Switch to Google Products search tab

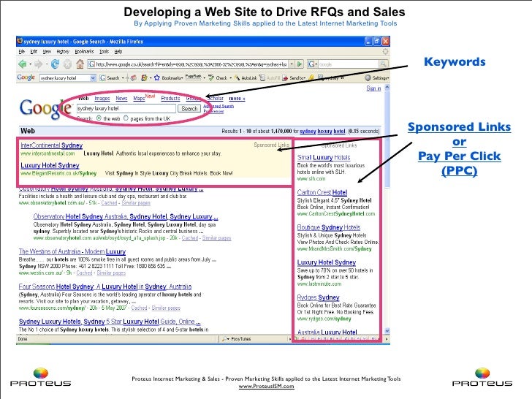click(x=170, y=98)
